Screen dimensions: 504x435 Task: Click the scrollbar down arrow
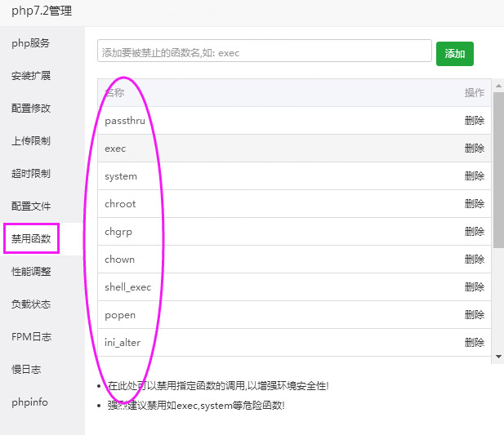click(x=498, y=357)
